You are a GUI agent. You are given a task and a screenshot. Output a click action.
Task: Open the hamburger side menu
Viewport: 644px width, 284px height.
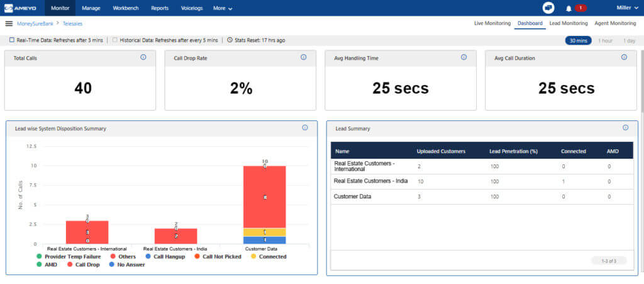9,23
